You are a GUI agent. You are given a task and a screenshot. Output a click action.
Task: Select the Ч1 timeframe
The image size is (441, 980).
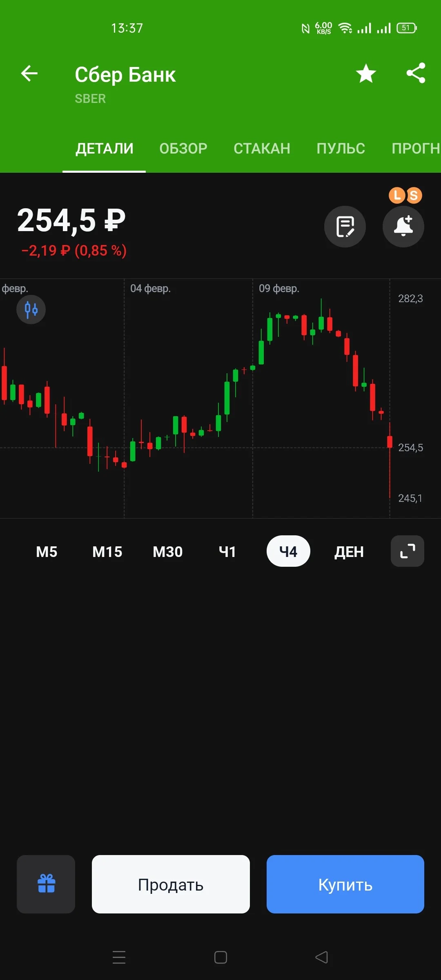click(227, 552)
